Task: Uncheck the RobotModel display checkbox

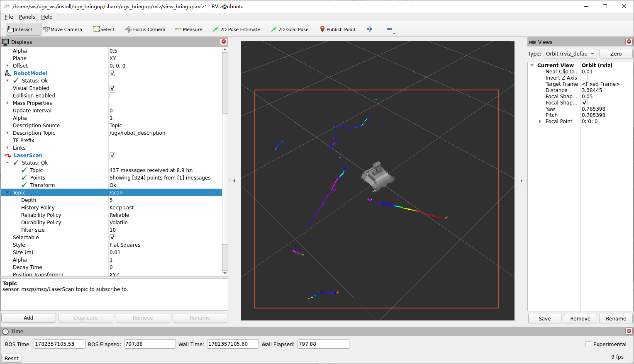Action: coord(112,73)
